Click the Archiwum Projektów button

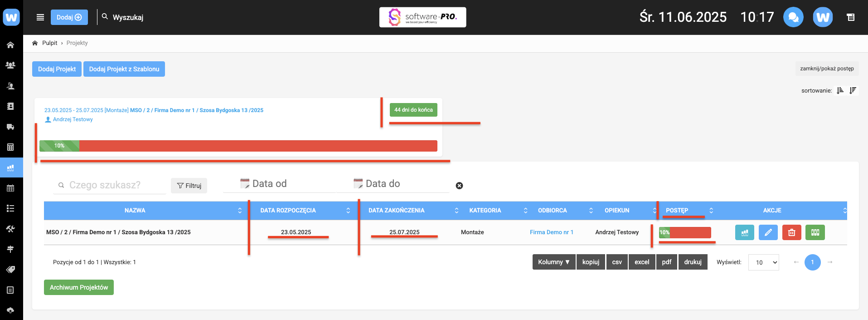tap(79, 287)
